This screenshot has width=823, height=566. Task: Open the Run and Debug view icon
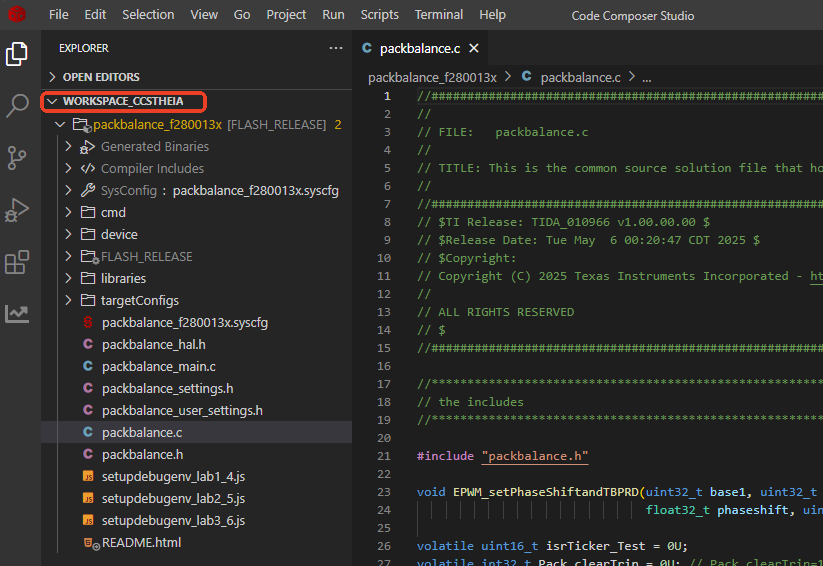[17, 210]
